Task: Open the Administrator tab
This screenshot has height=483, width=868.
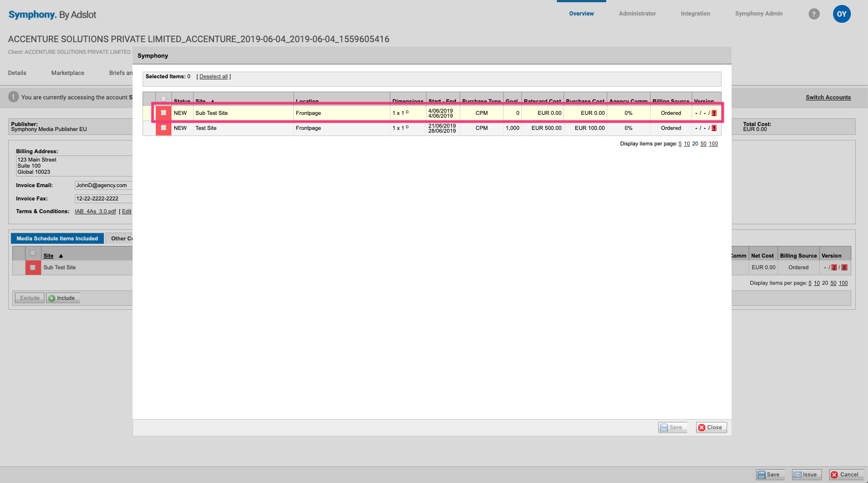Action: pos(637,14)
